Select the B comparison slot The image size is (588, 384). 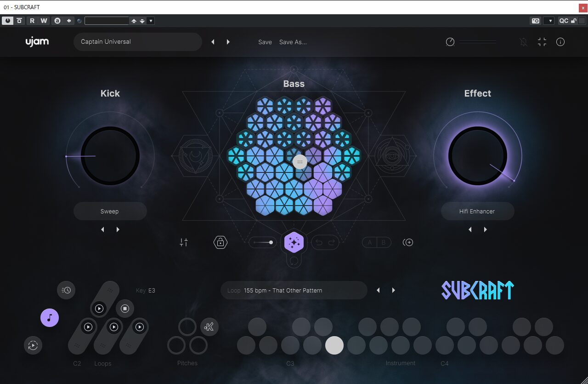[384, 242]
